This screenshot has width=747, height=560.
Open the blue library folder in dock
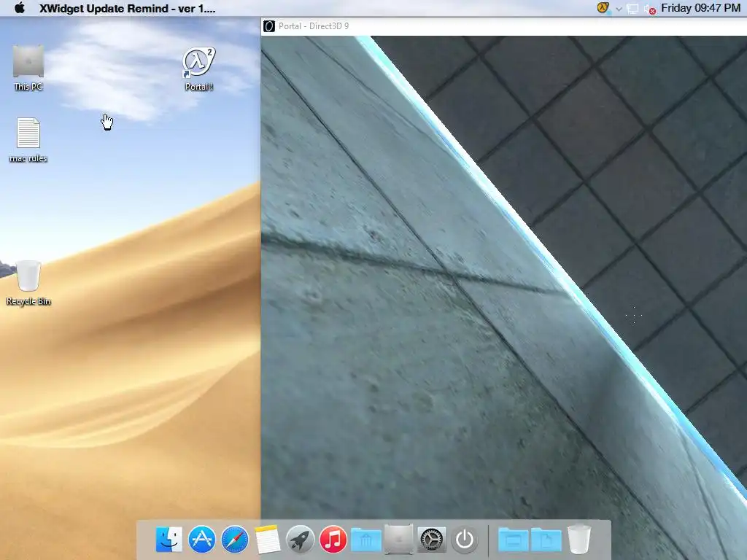[366, 540]
